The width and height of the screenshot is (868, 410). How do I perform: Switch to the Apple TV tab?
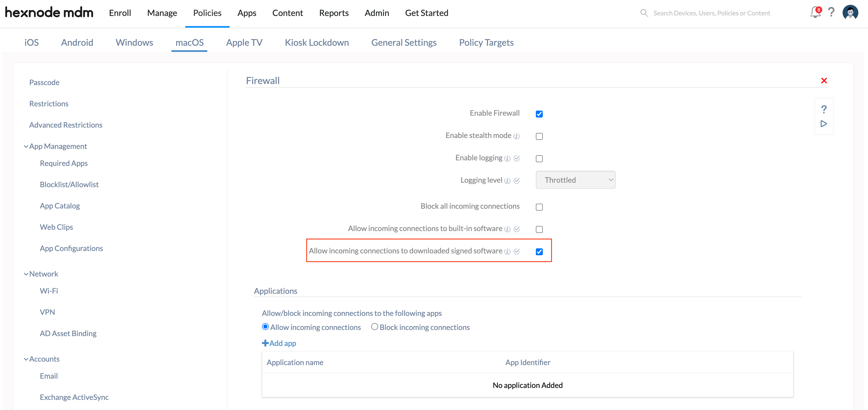(244, 43)
